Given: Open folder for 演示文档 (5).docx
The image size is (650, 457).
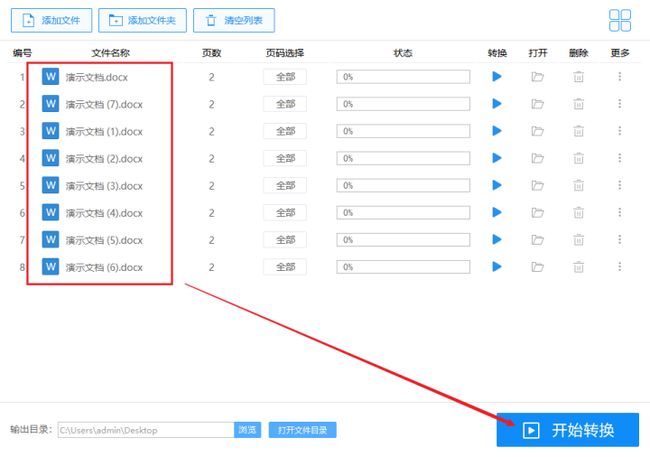Looking at the screenshot, I should coord(538,240).
